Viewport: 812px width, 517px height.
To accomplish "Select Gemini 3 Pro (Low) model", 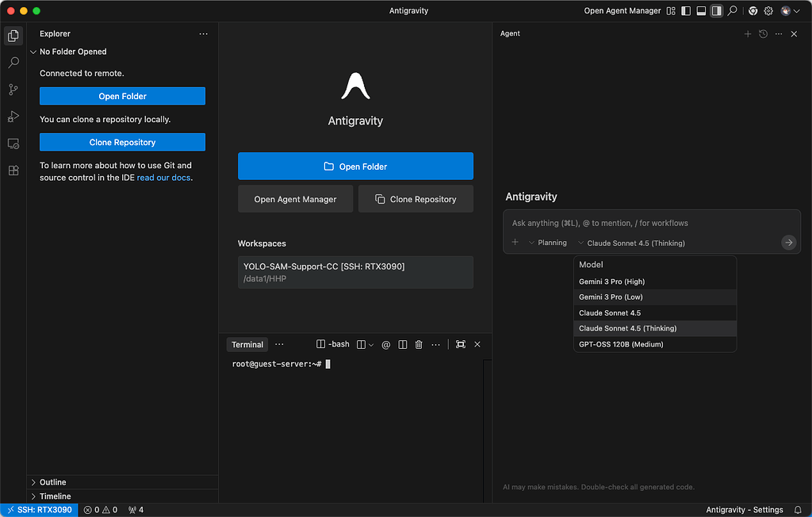I will [x=654, y=297].
